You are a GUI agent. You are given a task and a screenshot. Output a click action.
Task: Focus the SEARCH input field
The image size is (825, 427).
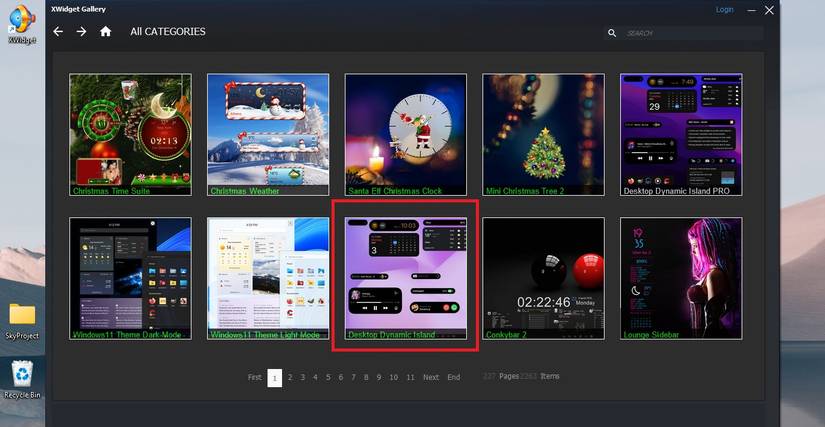point(692,33)
